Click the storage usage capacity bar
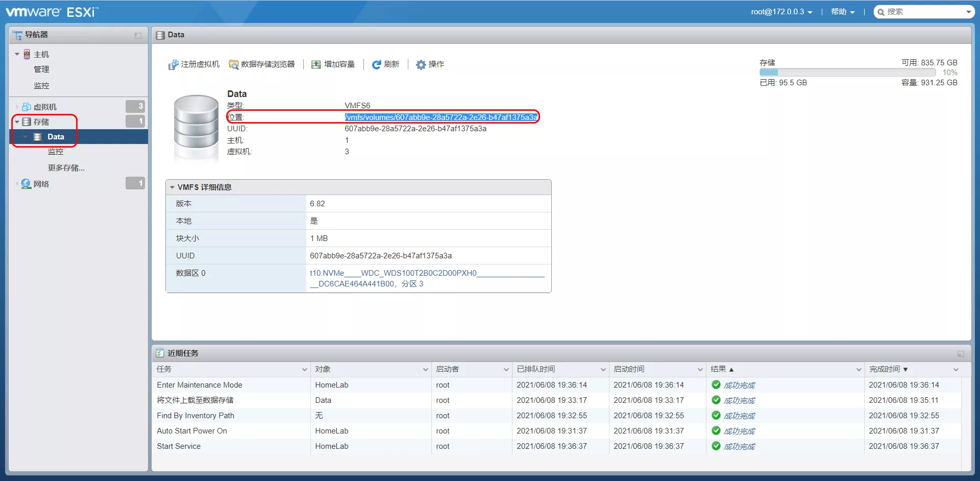Screen dimensions: 980x481 pyautogui.click(x=847, y=73)
